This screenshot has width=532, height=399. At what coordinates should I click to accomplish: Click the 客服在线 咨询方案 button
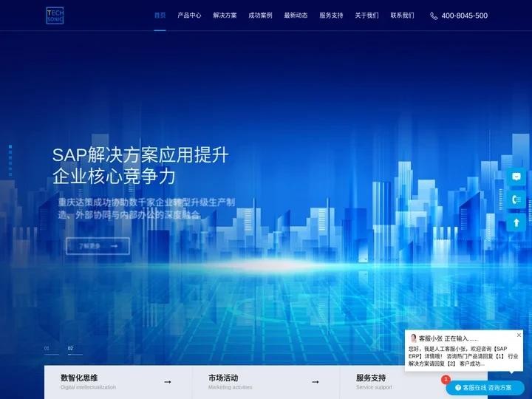pos(485,387)
